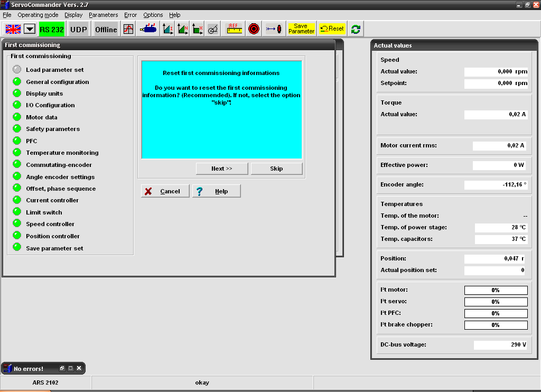The height and width of the screenshot is (392, 541).
Task: Click the Help button with question mark
Action: 216,191
